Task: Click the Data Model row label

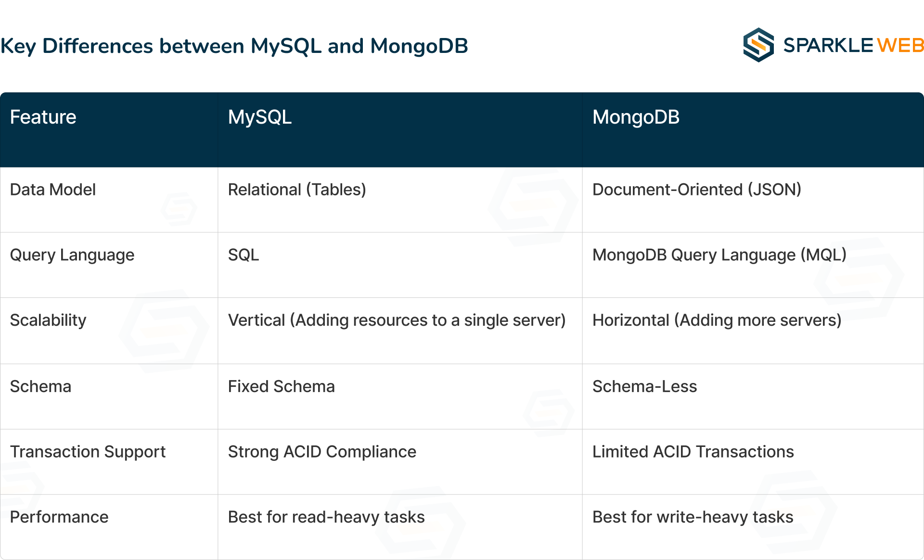Action: coord(53,190)
